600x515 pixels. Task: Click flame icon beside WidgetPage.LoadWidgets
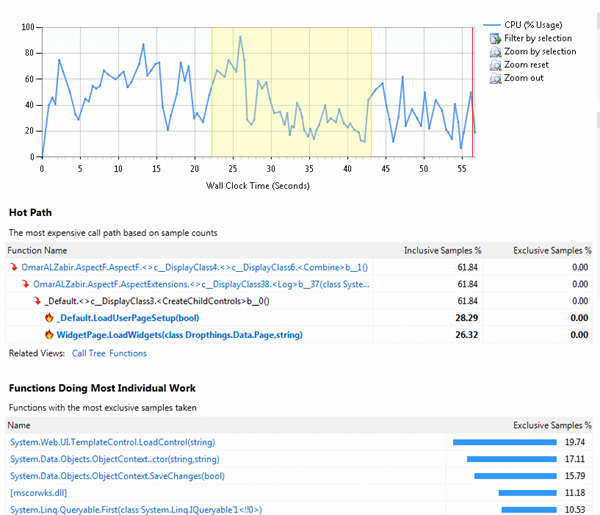[49, 335]
